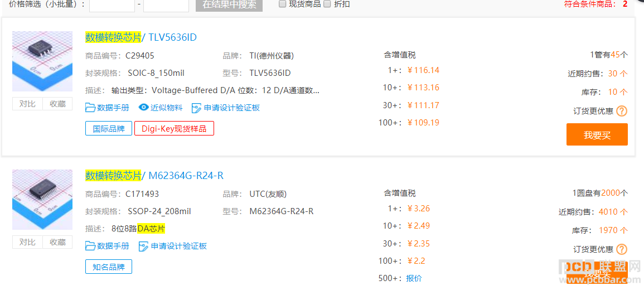The height and width of the screenshot is (295, 644).
Task: Click the price ¥2.35
Action: click(418, 243)
